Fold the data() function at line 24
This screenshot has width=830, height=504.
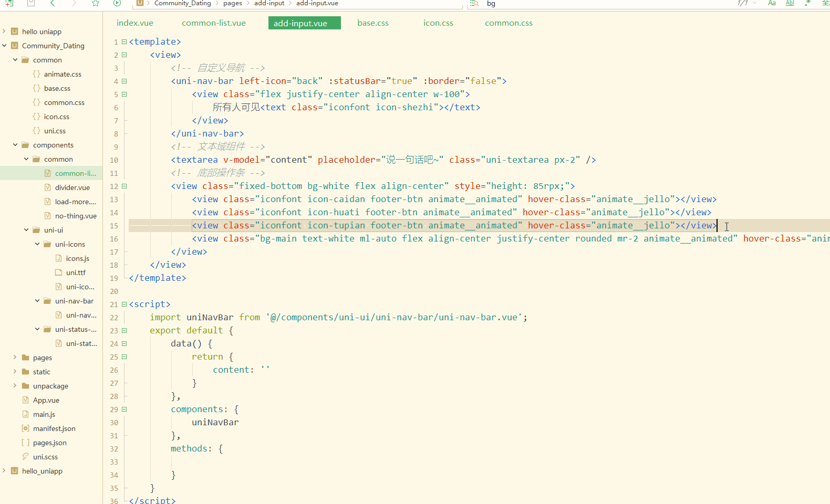coord(124,343)
